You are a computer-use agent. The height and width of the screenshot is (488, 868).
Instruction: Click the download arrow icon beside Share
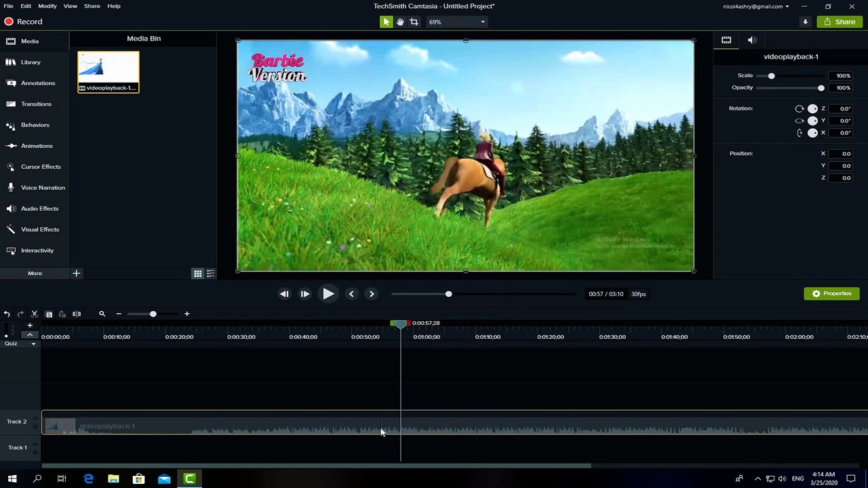point(805,22)
